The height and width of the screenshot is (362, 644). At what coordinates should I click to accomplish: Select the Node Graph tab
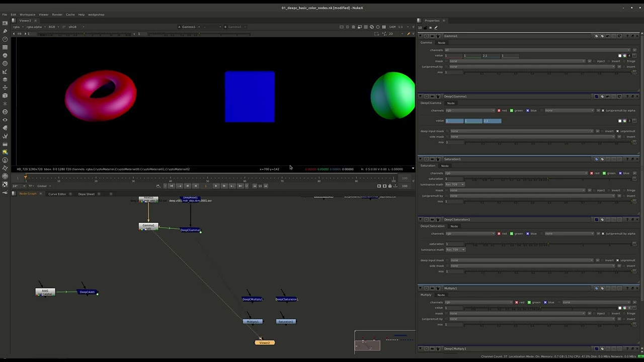pos(28,194)
